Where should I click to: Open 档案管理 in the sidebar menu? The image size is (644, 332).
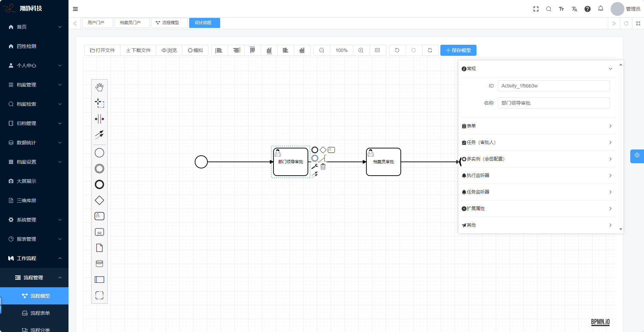pos(34,85)
